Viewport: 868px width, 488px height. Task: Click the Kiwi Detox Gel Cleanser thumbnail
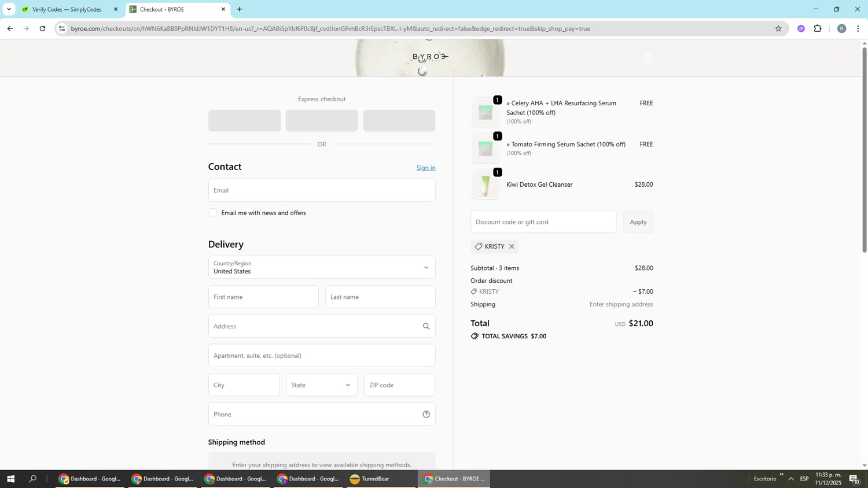tap(486, 185)
